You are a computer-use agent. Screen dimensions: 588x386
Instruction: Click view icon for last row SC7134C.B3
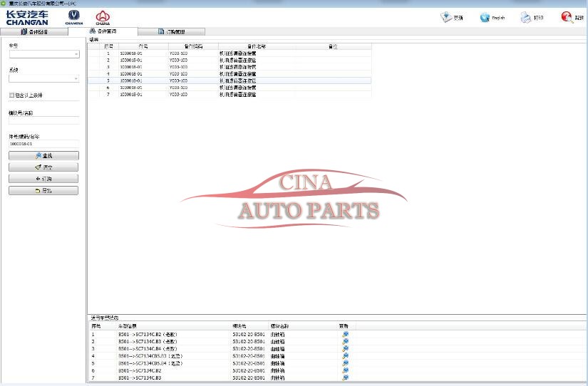point(346,377)
